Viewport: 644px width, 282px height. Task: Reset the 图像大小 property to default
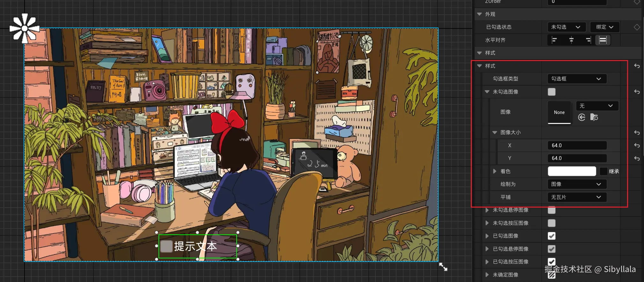pyautogui.click(x=637, y=132)
